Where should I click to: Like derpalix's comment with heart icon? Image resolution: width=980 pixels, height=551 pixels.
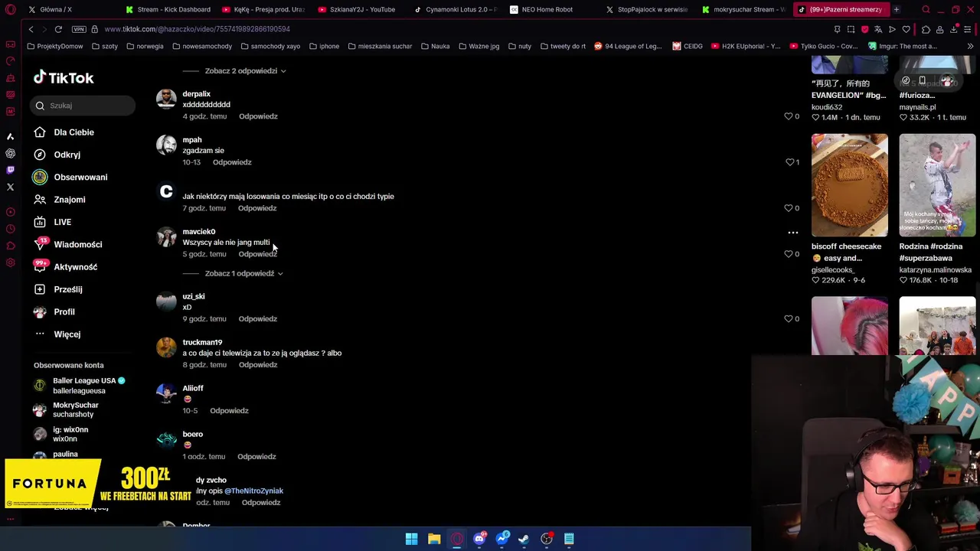pos(789,116)
